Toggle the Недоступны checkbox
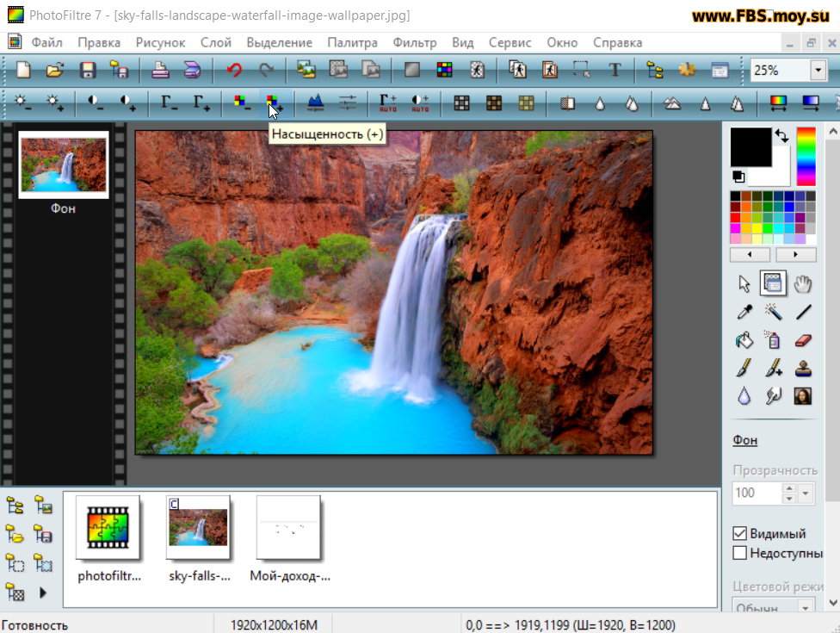This screenshot has width=840, height=633. pos(739,553)
